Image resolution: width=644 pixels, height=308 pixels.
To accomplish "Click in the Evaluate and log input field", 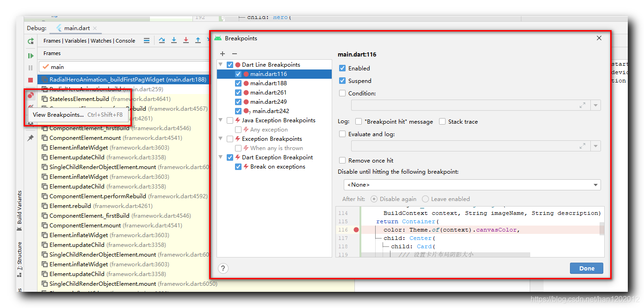I will [465, 146].
